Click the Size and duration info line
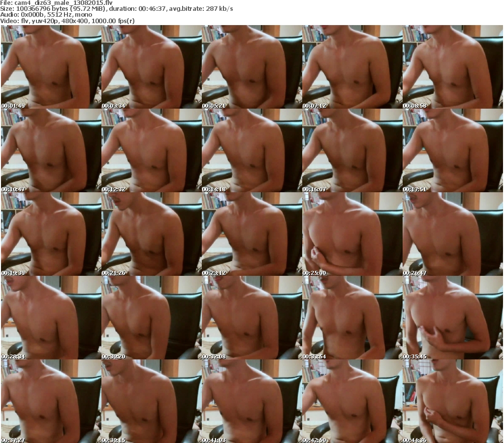504x443 pixels. pyautogui.click(x=117, y=9)
